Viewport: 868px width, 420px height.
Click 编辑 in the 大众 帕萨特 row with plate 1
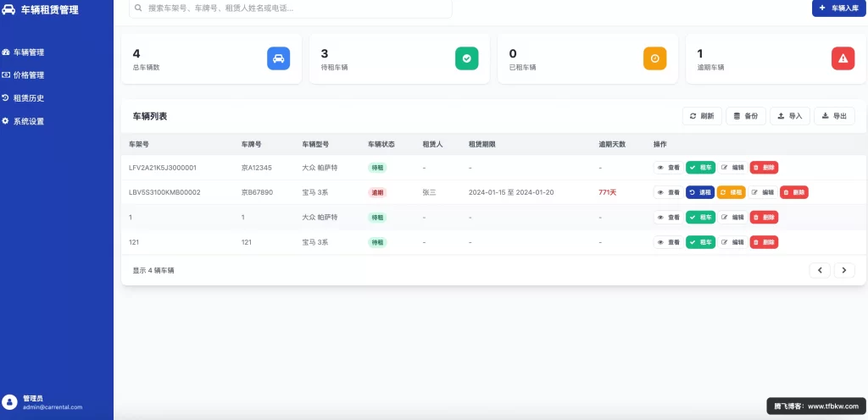tap(732, 217)
